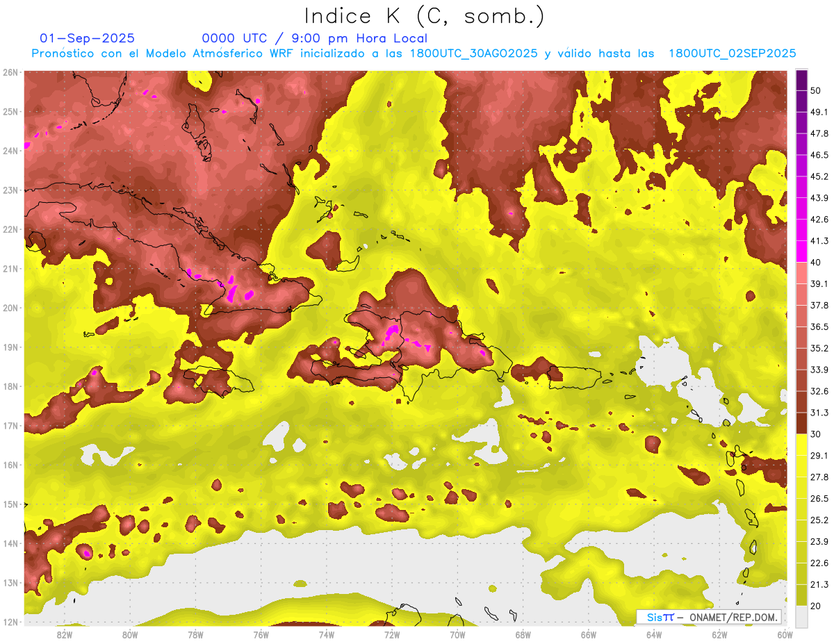
Task: Click the longitude axis label "74W"
Action: point(326,635)
